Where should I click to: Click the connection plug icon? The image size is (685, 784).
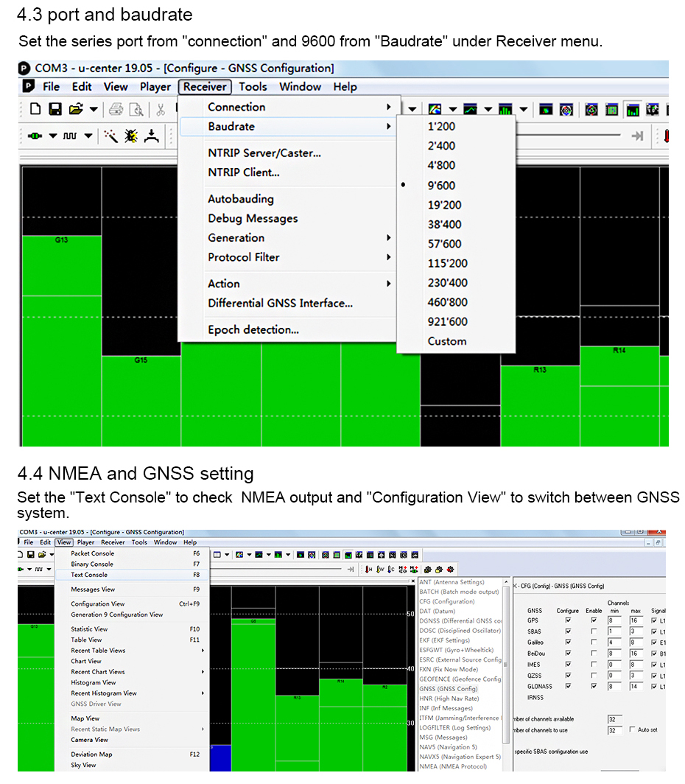click(35, 136)
